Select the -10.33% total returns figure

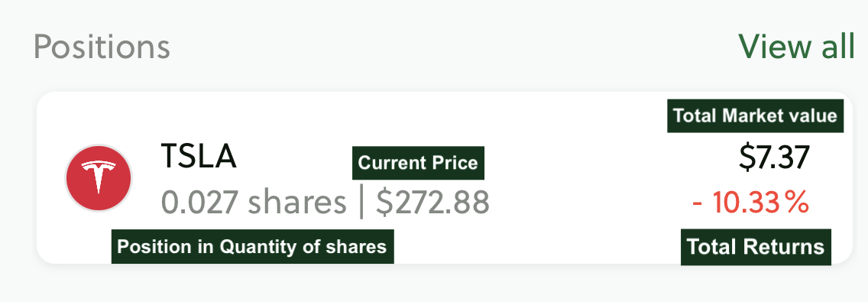(750, 203)
